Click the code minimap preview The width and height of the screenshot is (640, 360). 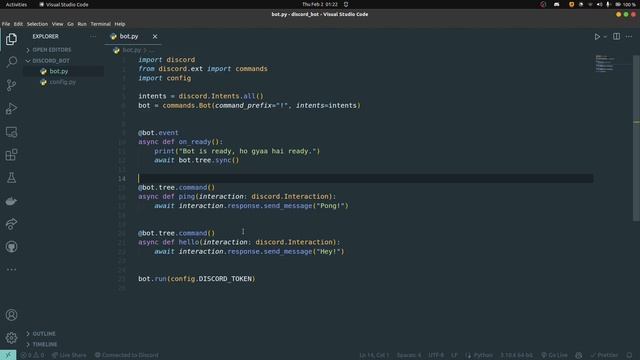[x=605, y=63]
